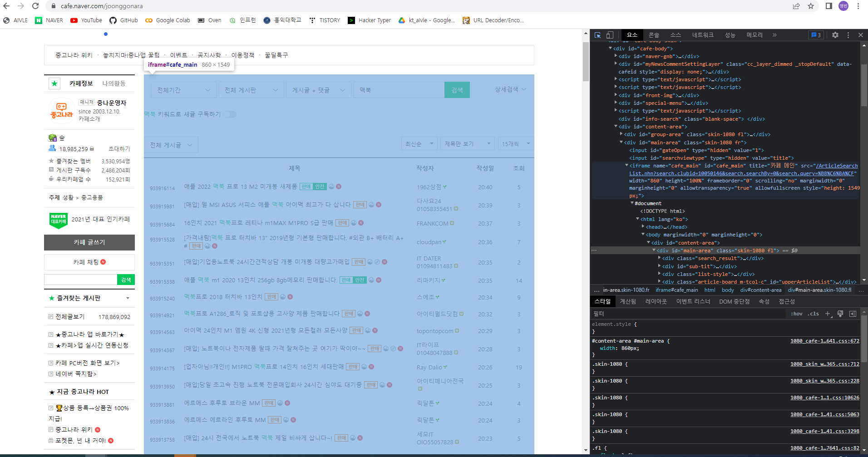868x457 pixels.
Task: Open the DevTools settings gear
Action: (x=835, y=35)
